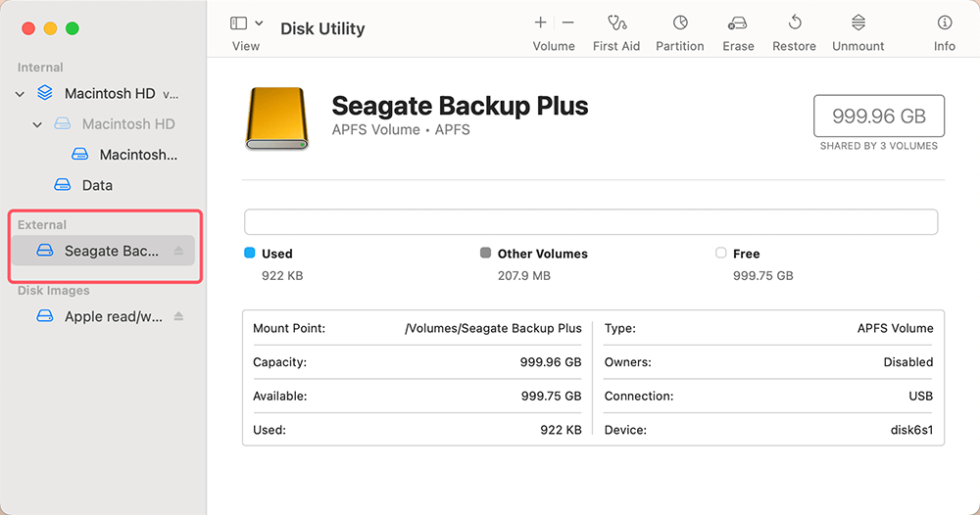Open the View sidebar dropdown
This screenshot has height=515, width=980.
[246, 23]
